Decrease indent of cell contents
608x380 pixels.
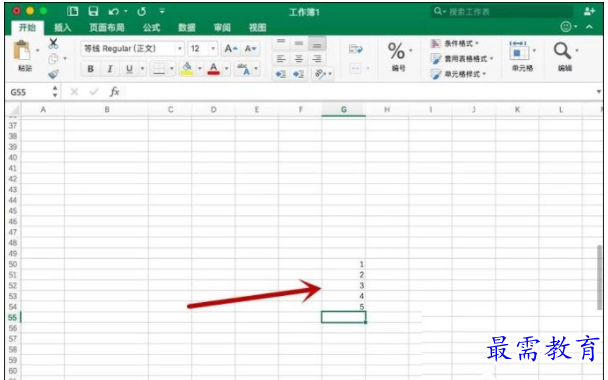point(280,74)
